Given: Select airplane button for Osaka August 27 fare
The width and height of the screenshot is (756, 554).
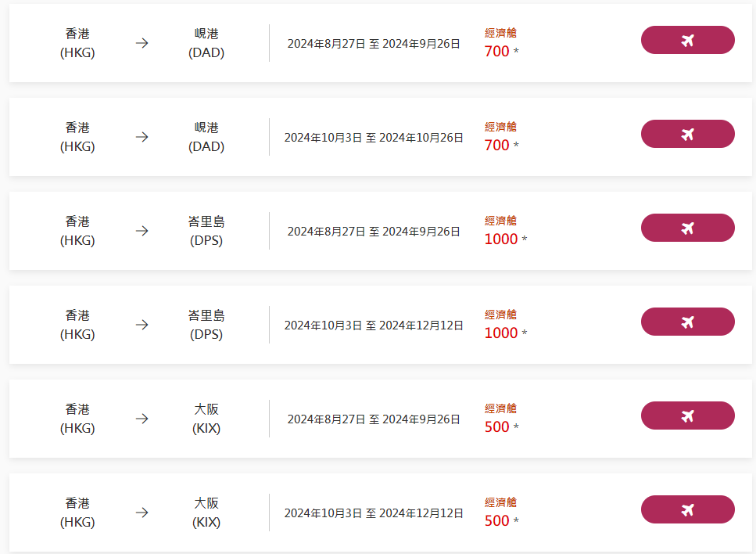Looking at the screenshot, I should click(x=687, y=415).
